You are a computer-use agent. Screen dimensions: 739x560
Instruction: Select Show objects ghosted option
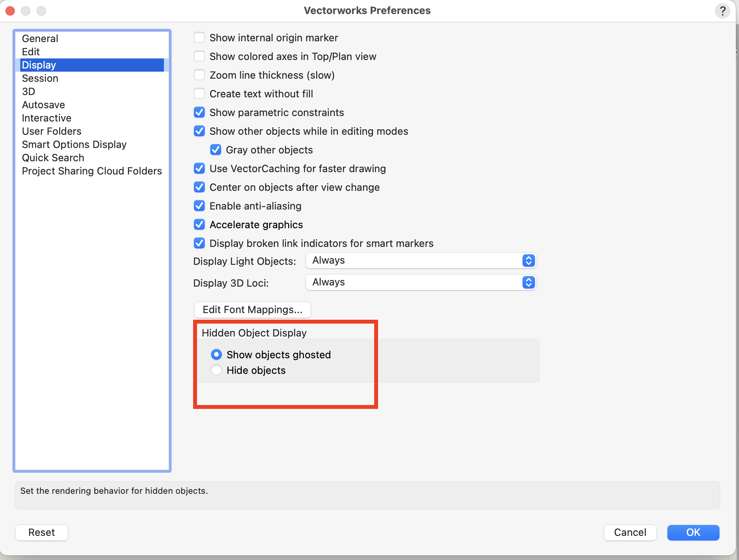coord(216,354)
